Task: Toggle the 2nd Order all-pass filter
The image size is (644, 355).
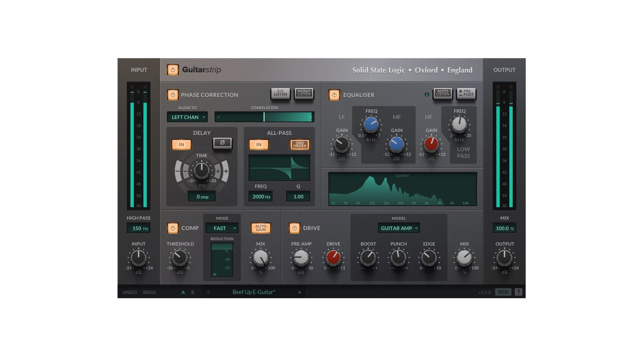Action: click(299, 145)
